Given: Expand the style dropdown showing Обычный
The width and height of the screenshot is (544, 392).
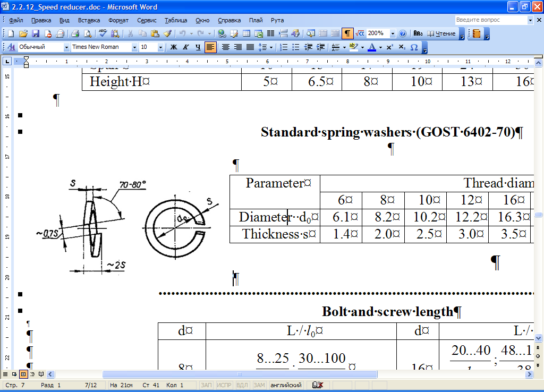Looking at the screenshot, I should [66, 47].
